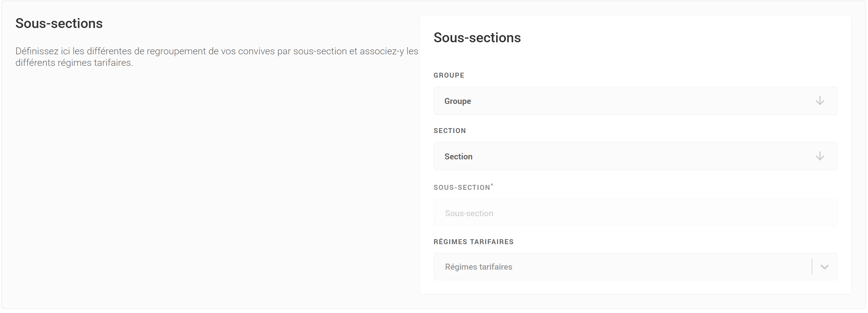Open the Groupe dropdown field
This screenshot has height=313, width=868.
click(x=635, y=101)
